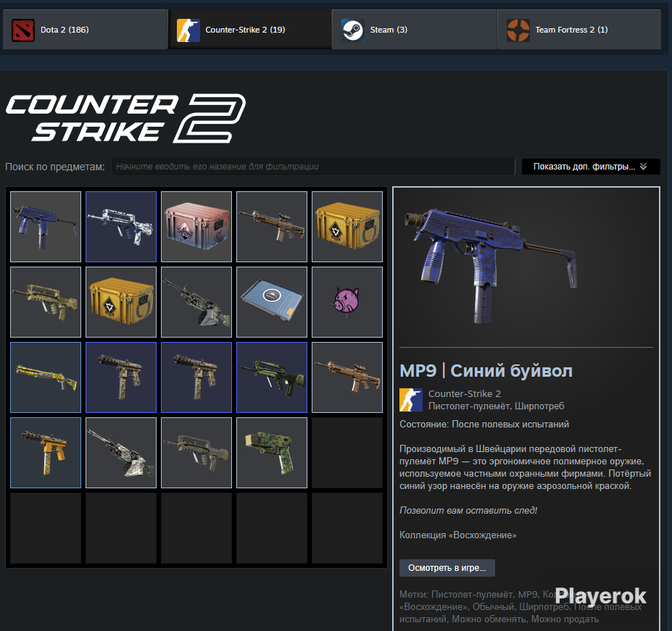Viewport: 672px width, 631px height.
Task: Switch to Counter-Strike 2 (19) tab
Action: coord(250,30)
